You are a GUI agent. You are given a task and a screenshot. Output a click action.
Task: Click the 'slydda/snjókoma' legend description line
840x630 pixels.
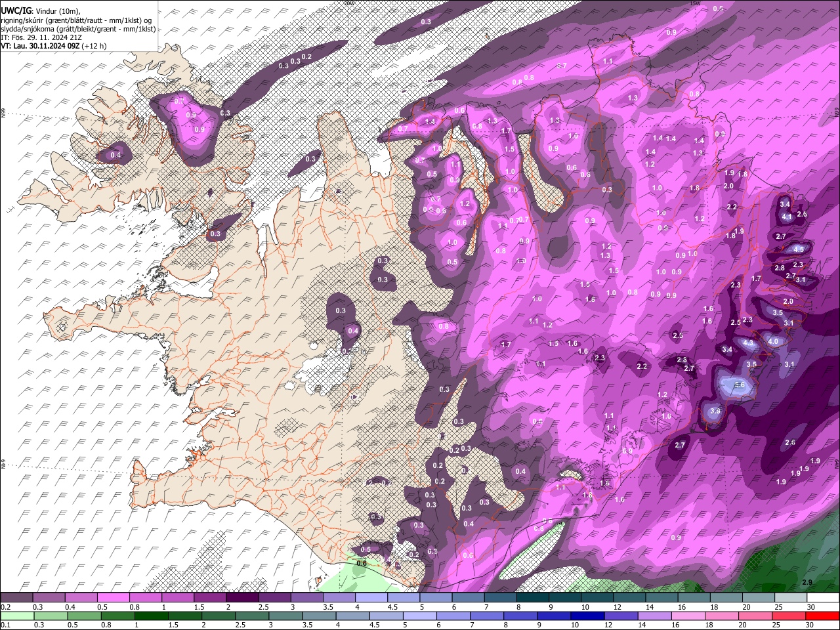pos(78,29)
